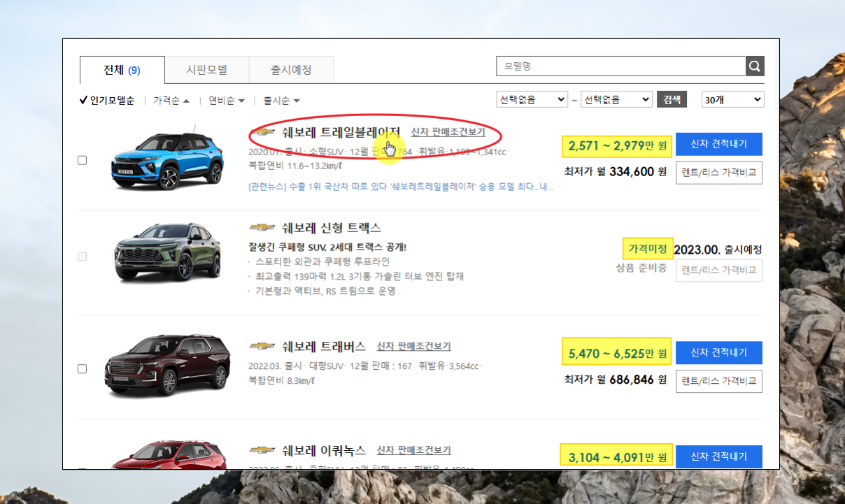Open the 관련뉴스 article link for 트레일블레이저
This screenshot has width=845, height=504.
(x=401, y=187)
